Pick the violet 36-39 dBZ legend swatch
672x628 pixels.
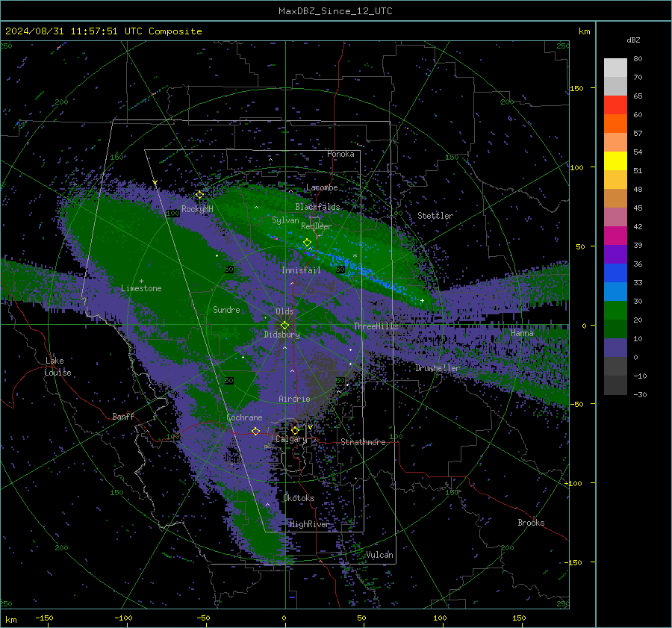pyautogui.click(x=615, y=255)
